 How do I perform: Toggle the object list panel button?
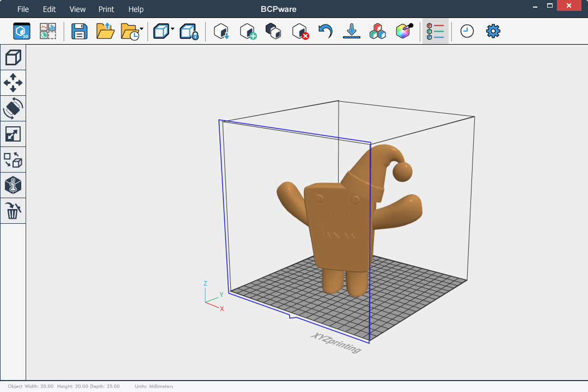436,32
